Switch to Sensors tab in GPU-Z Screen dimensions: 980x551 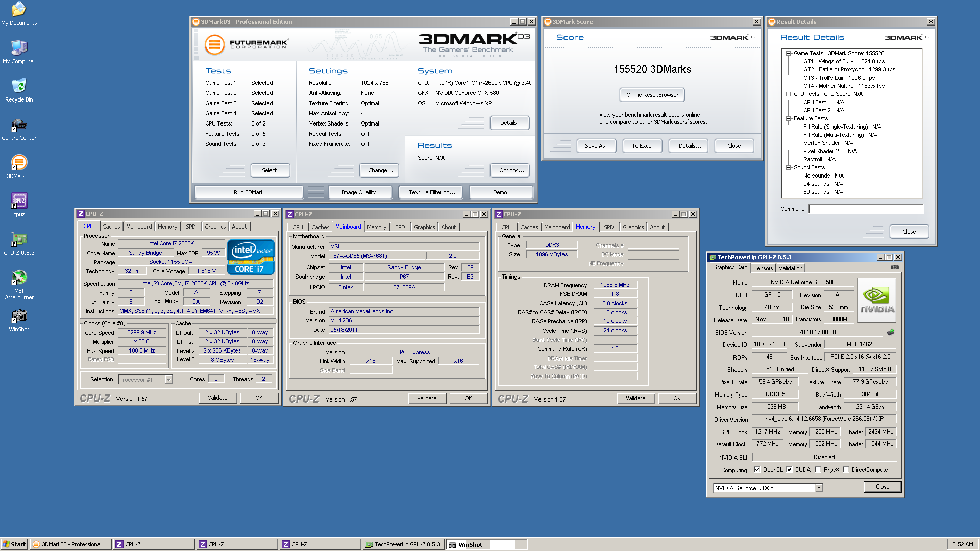tap(763, 268)
